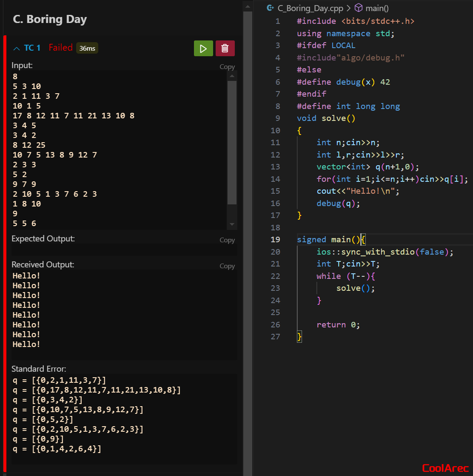Click the main() cube symbol icon
473x476 pixels.
359,8
